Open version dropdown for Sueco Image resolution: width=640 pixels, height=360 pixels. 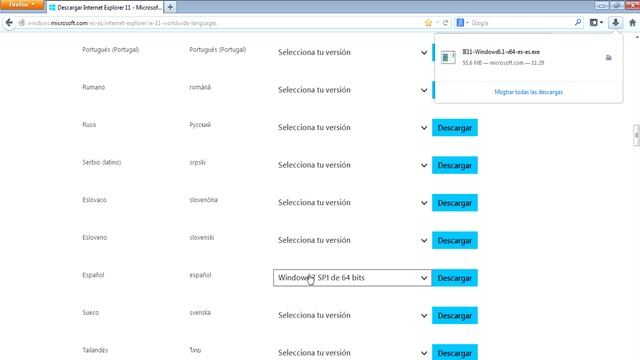(352, 315)
